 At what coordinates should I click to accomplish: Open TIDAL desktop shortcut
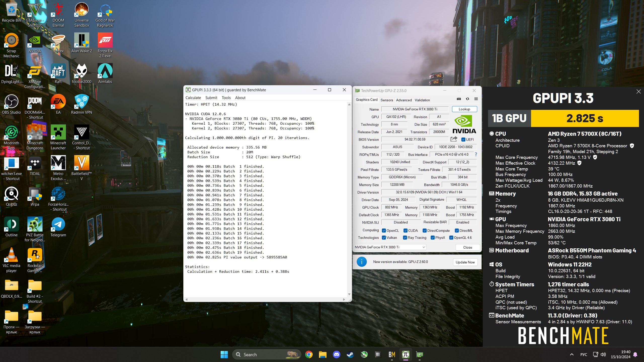pyautogui.click(x=35, y=165)
